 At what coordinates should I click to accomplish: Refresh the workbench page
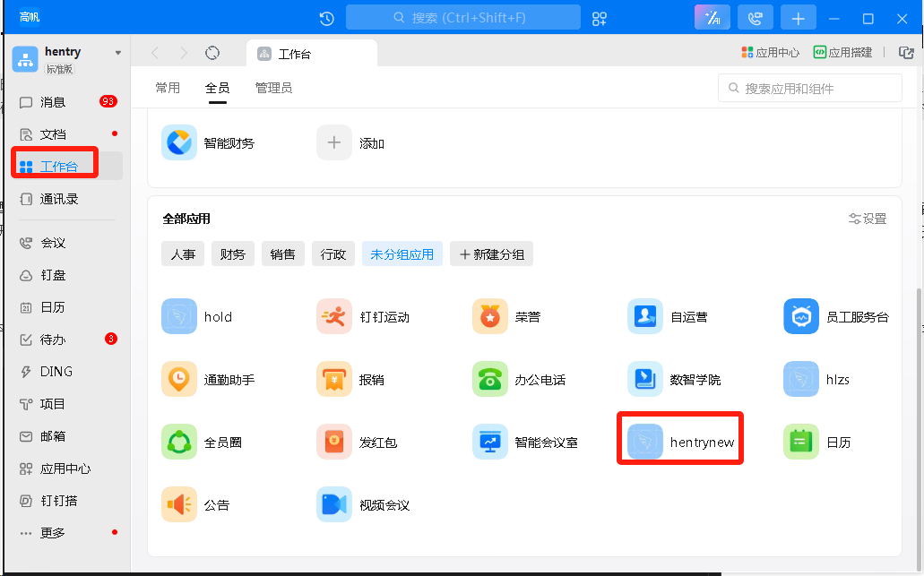pyautogui.click(x=212, y=53)
